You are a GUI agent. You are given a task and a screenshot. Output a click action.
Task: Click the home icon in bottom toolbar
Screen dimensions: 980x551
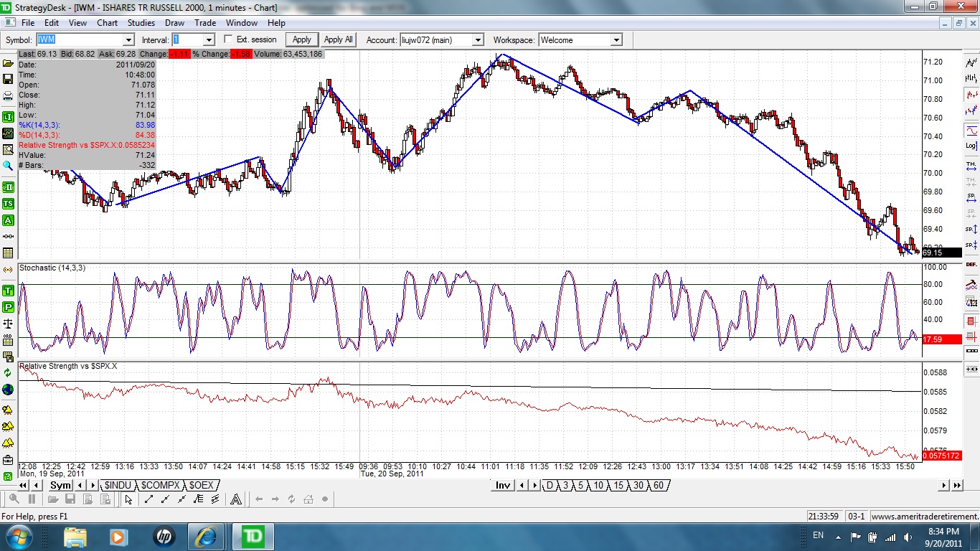click(308, 499)
